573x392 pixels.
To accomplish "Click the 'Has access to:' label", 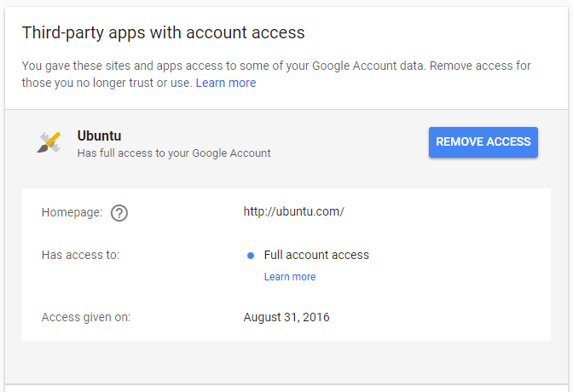I will pyautogui.click(x=80, y=255).
